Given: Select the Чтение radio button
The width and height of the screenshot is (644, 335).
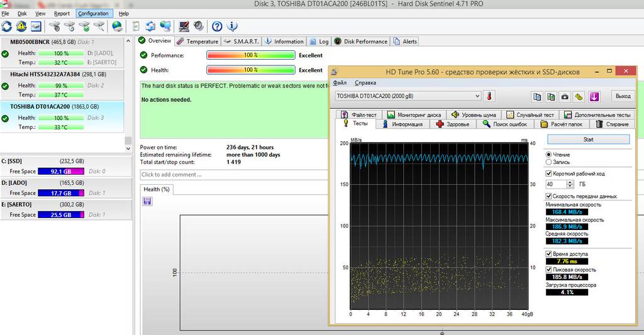Looking at the screenshot, I should pyautogui.click(x=548, y=155).
